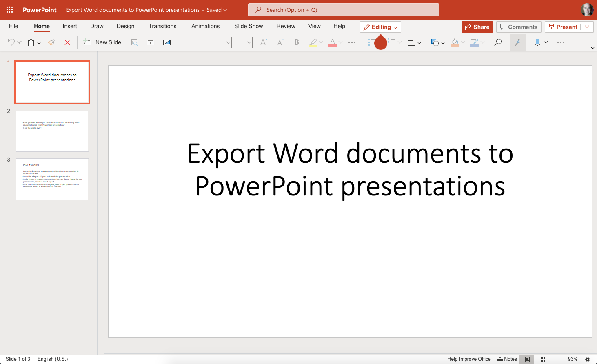
Task: Open the font name dropdown
Action: (205, 42)
